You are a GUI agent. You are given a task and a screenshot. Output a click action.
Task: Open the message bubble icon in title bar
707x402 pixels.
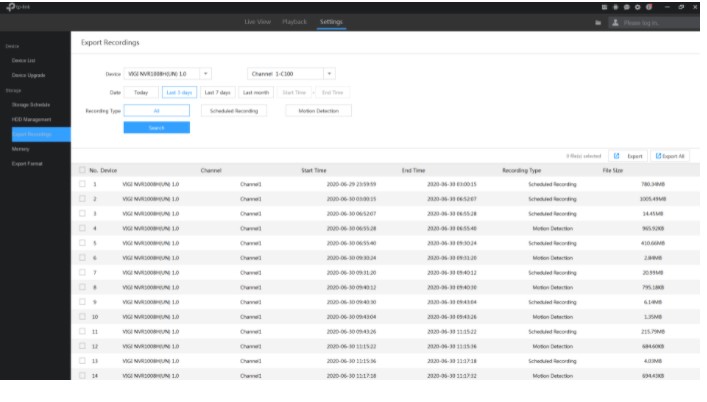[626, 7]
